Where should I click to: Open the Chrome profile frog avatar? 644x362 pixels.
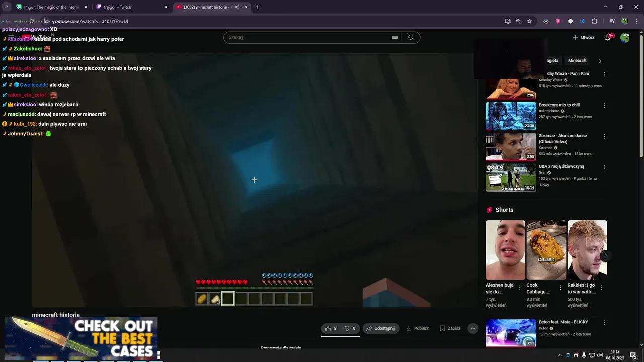(x=624, y=21)
